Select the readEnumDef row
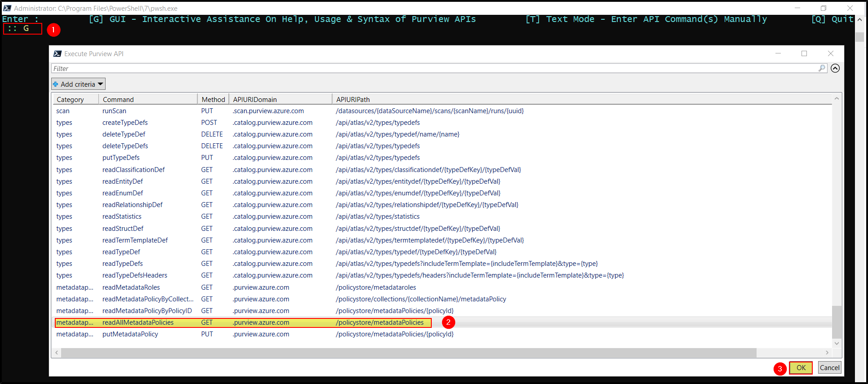868x384 pixels. (x=443, y=193)
